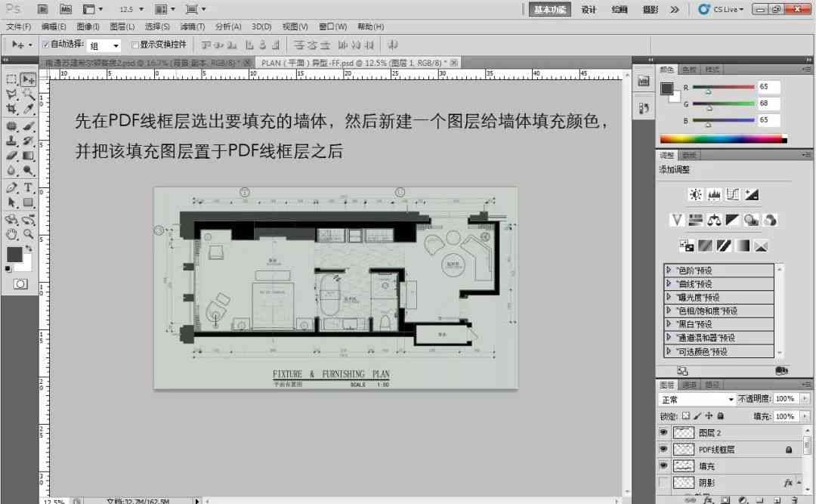
Task: Select the History Brush tool
Action: pos(28,141)
